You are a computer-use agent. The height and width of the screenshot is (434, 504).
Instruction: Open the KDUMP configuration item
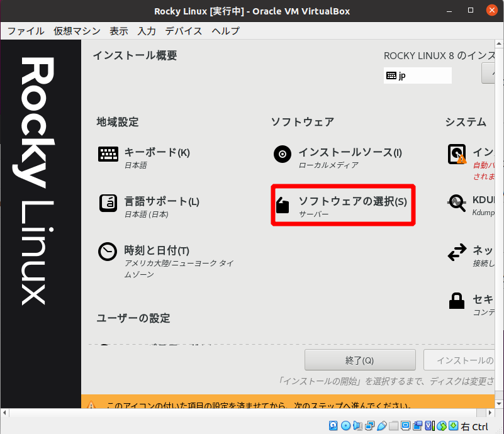pos(471,206)
